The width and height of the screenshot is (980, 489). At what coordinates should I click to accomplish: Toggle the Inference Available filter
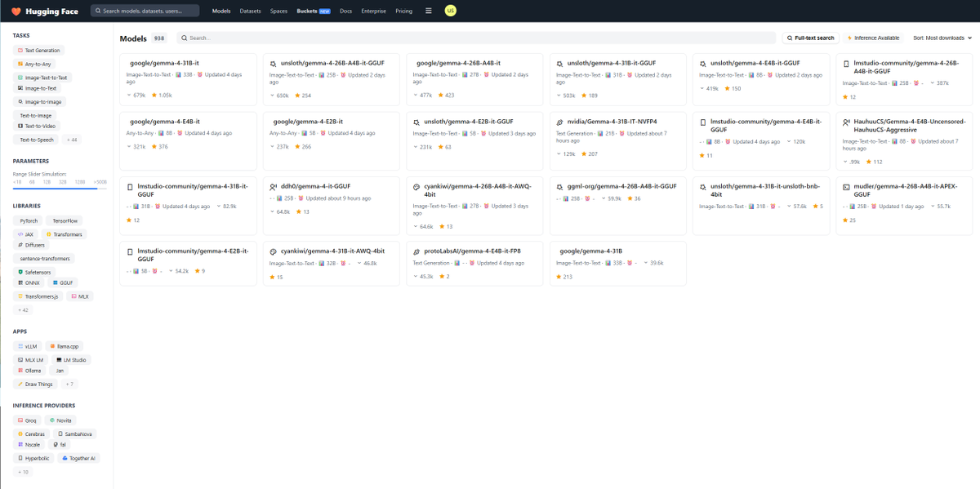pos(874,38)
